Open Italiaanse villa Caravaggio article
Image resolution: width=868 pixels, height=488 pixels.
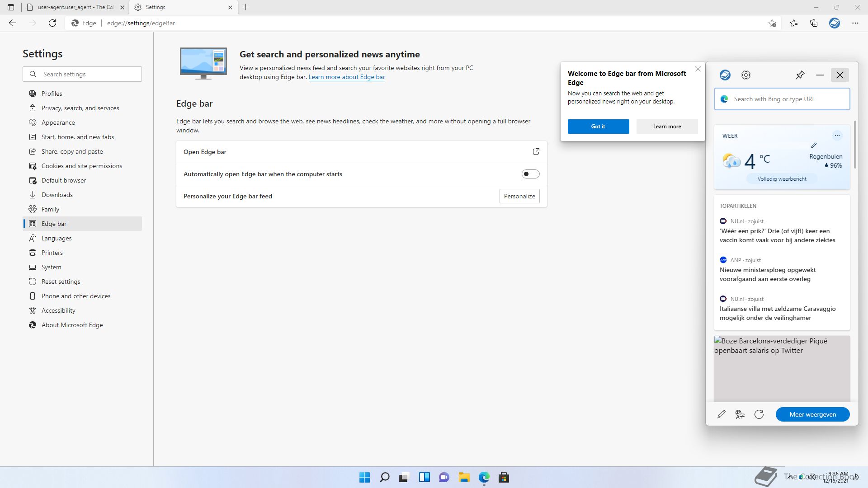pos(778,313)
